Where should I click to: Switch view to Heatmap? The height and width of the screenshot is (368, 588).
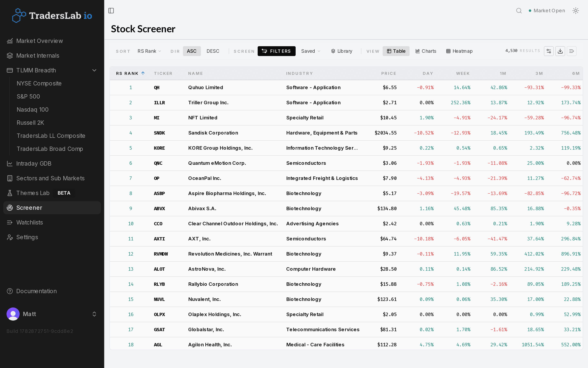[x=459, y=51]
